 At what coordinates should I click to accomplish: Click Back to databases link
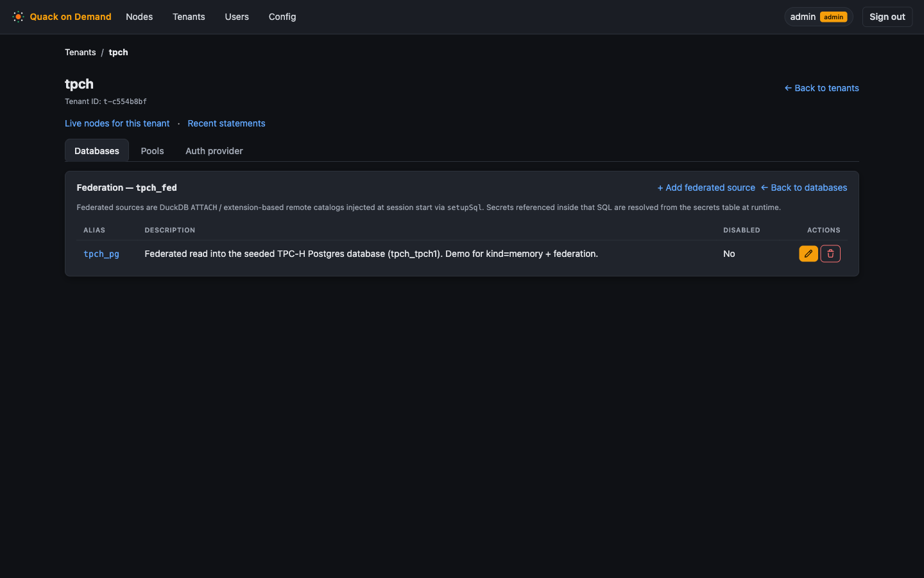pos(803,188)
